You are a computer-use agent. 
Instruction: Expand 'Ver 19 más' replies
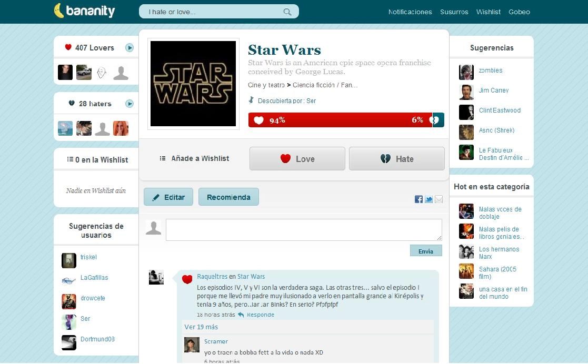pyautogui.click(x=201, y=327)
